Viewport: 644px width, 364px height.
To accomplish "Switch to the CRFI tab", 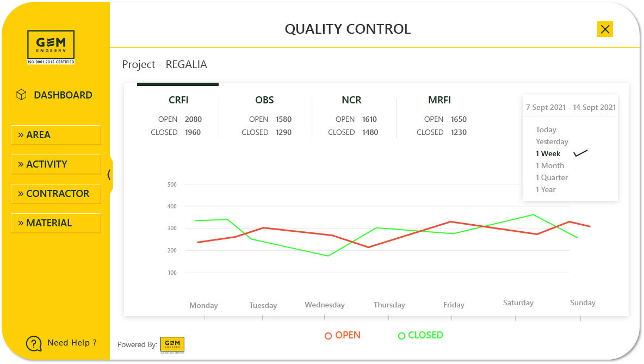I will click(x=180, y=100).
